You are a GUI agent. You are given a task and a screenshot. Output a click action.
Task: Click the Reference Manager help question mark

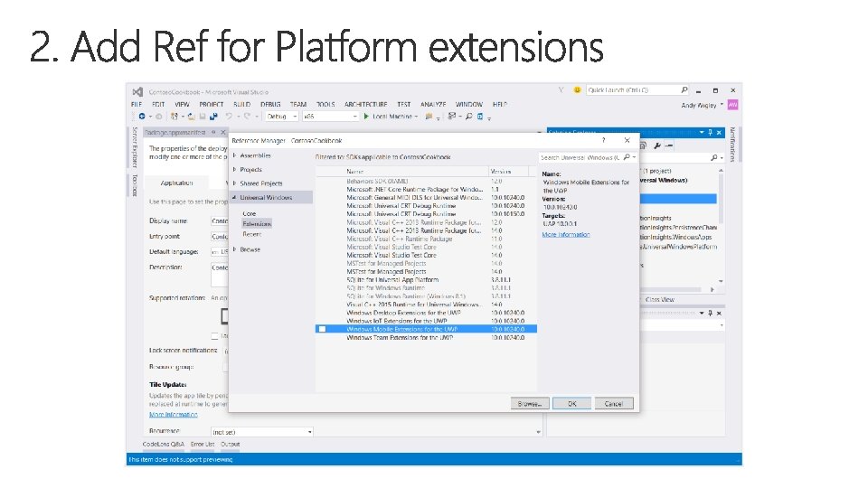(603, 140)
